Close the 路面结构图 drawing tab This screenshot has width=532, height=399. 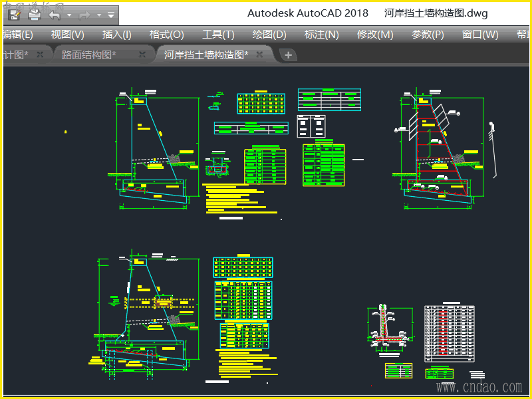[144, 55]
